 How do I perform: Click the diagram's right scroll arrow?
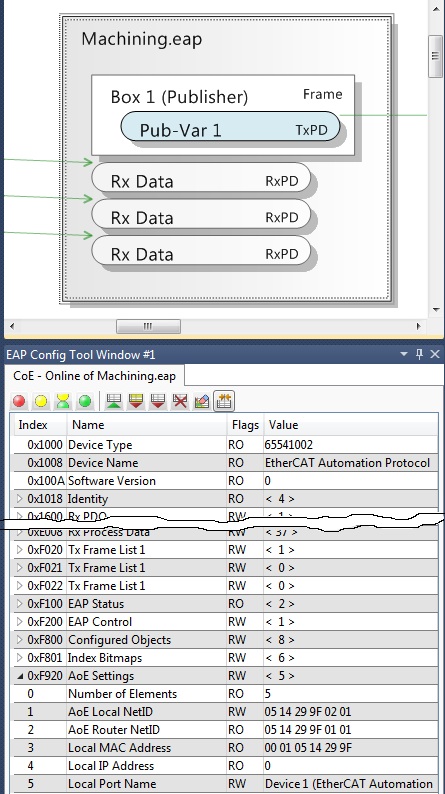pyautogui.click(x=419, y=326)
